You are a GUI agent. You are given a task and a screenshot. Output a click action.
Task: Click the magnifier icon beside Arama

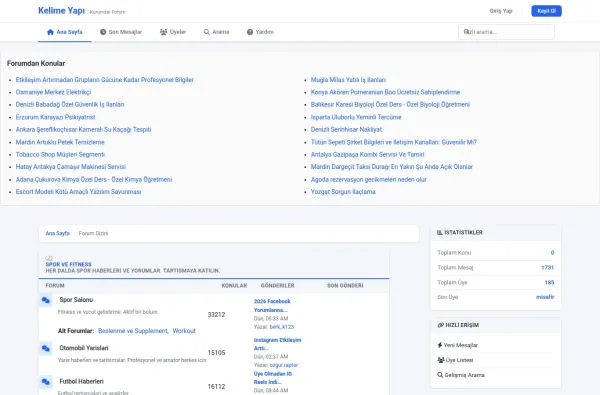pos(207,32)
